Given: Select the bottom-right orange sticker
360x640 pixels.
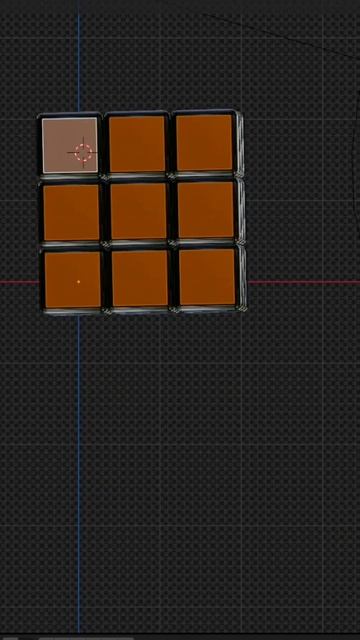Looking at the screenshot, I should (x=207, y=277).
